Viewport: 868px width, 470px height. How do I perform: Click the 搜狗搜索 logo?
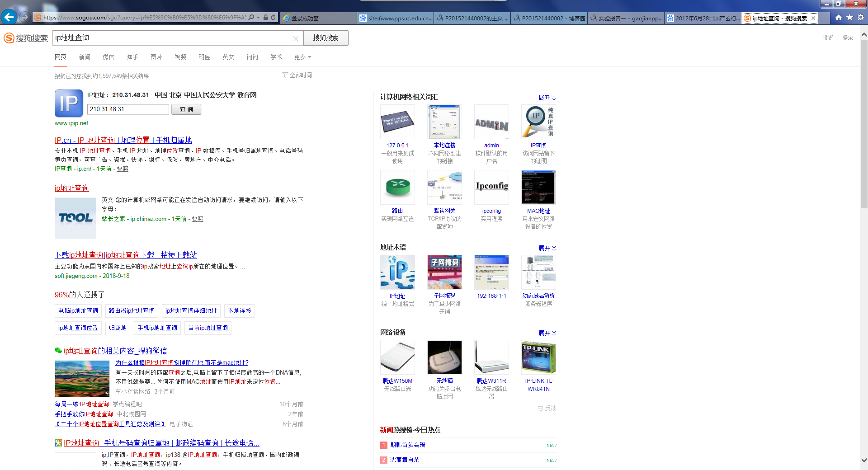point(26,38)
